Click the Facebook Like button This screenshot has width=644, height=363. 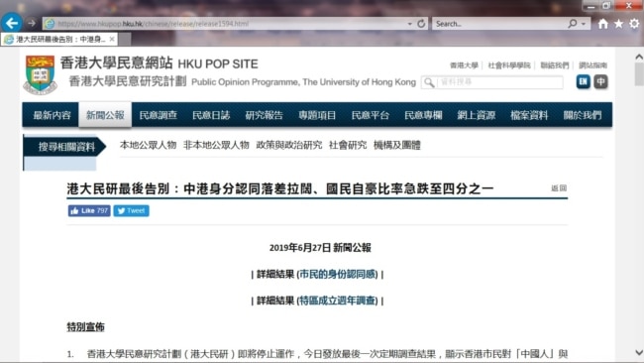pos(89,211)
